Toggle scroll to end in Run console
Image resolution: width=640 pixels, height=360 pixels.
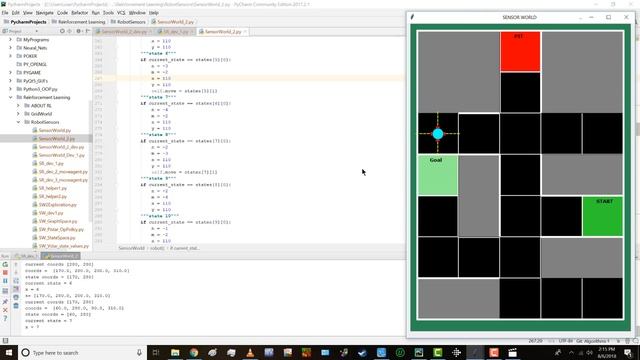tap(16, 289)
